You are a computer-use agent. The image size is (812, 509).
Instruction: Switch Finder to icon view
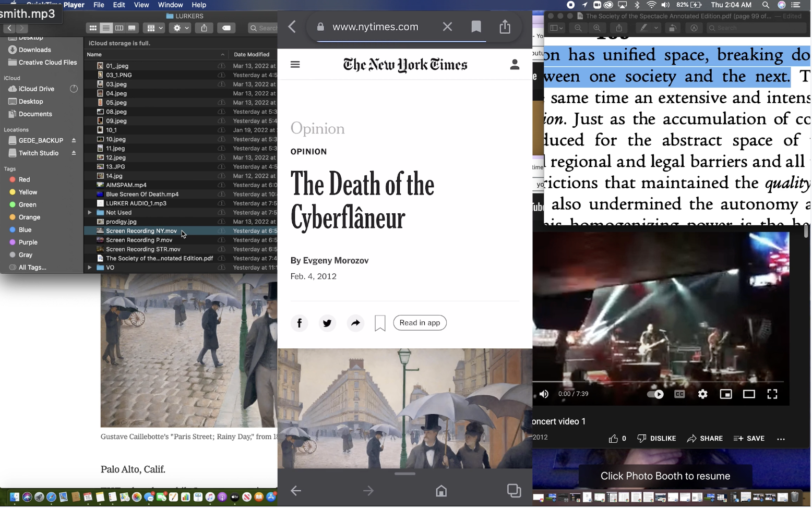point(93,28)
